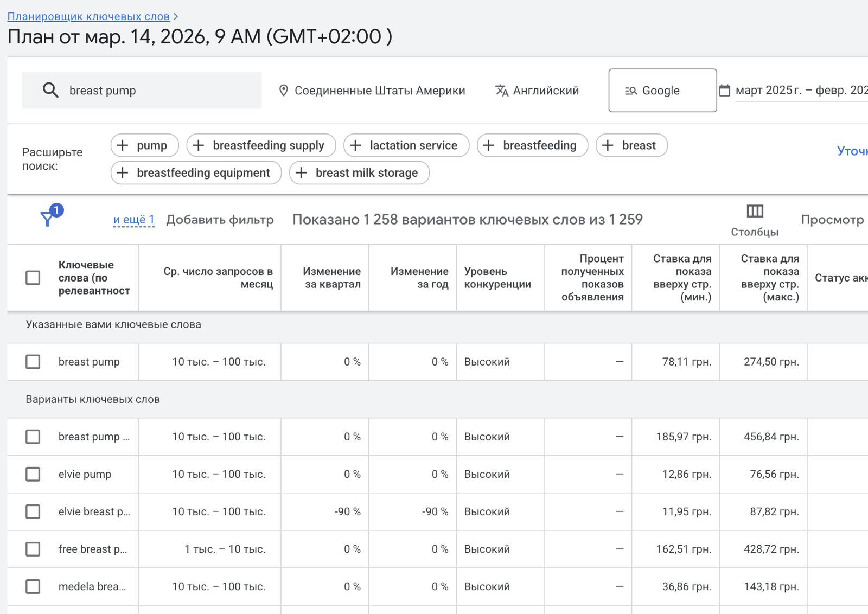Click the language translate icon
The width and height of the screenshot is (868, 614).
(502, 91)
